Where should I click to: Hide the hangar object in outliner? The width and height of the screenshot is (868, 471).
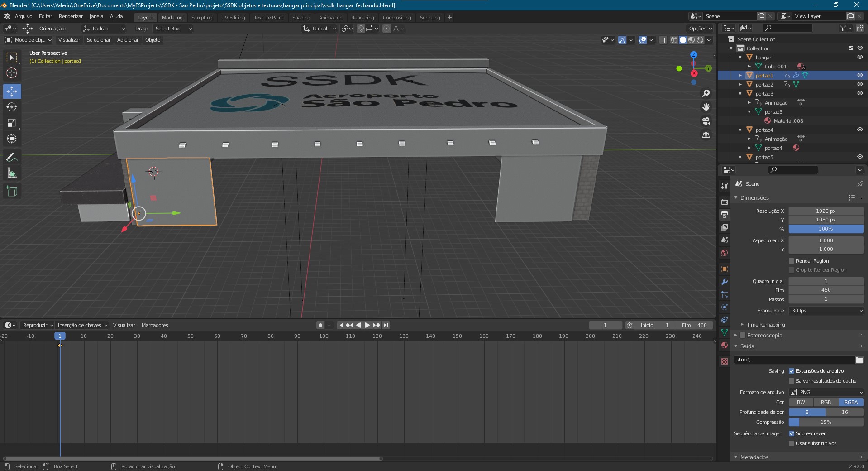pyautogui.click(x=860, y=58)
